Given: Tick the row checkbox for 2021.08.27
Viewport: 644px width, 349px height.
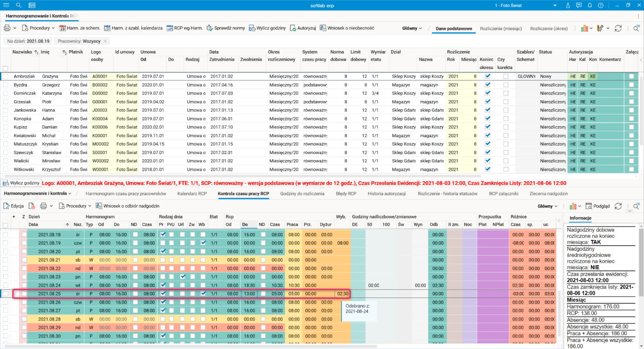Looking at the screenshot, I should click(x=6, y=310).
